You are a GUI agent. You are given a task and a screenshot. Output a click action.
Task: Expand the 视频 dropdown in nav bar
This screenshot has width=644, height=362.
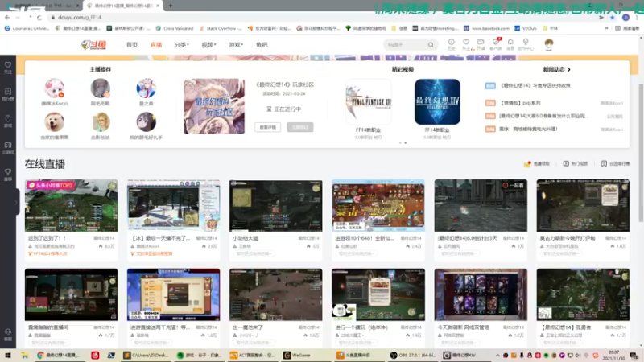pos(208,45)
